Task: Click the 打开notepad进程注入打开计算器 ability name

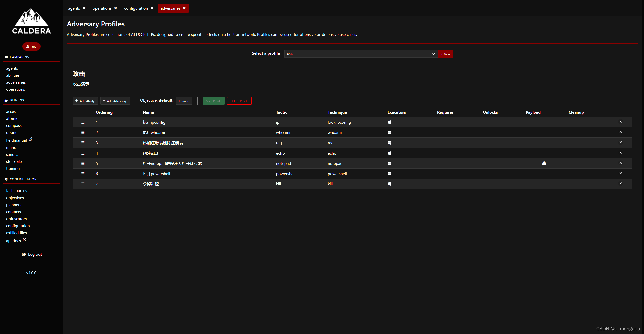Action: tap(172, 163)
